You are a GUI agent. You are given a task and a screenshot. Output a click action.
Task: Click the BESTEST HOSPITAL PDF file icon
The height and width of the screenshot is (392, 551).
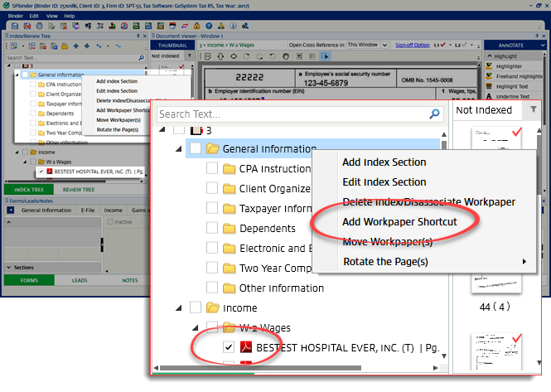click(245, 348)
